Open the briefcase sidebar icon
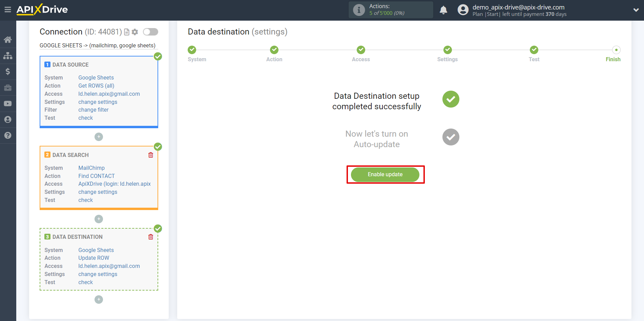The height and width of the screenshot is (321, 644). [8, 88]
